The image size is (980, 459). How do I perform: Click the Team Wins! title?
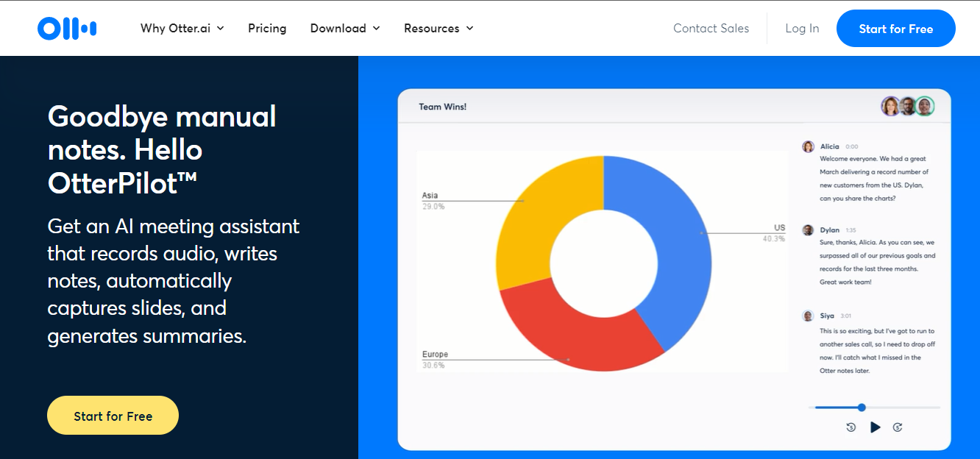coord(443,107)
